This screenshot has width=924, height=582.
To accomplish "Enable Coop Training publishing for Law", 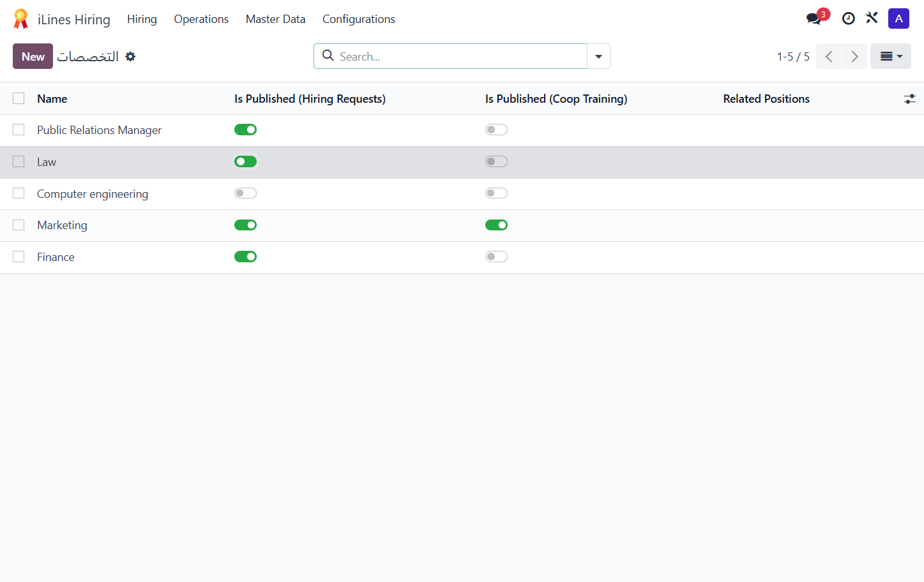I will pos(496,161).
